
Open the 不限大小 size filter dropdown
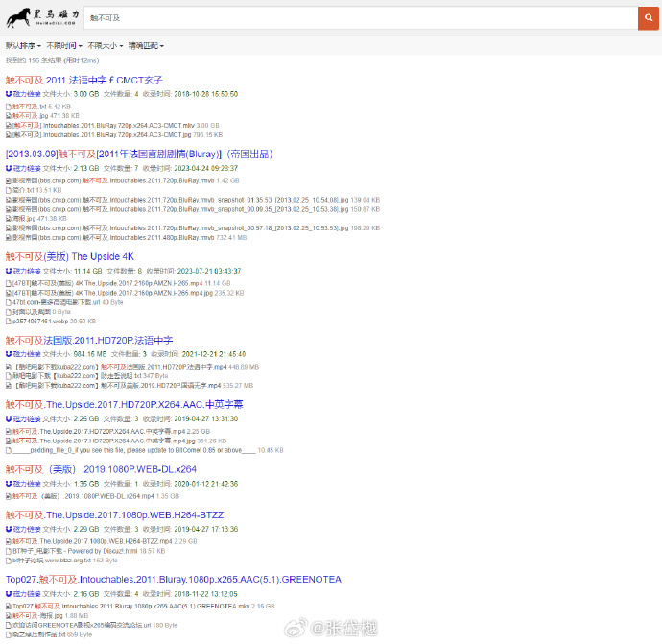click(106, 46)
